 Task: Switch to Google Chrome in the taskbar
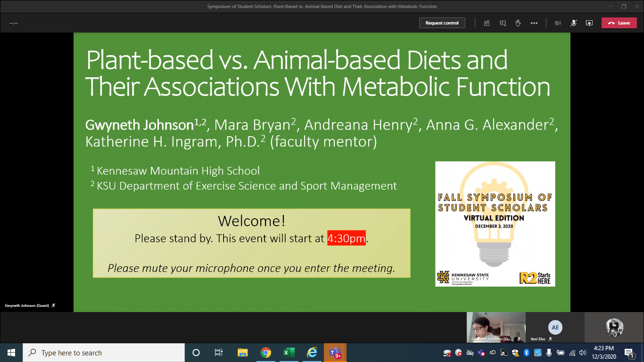266,353
